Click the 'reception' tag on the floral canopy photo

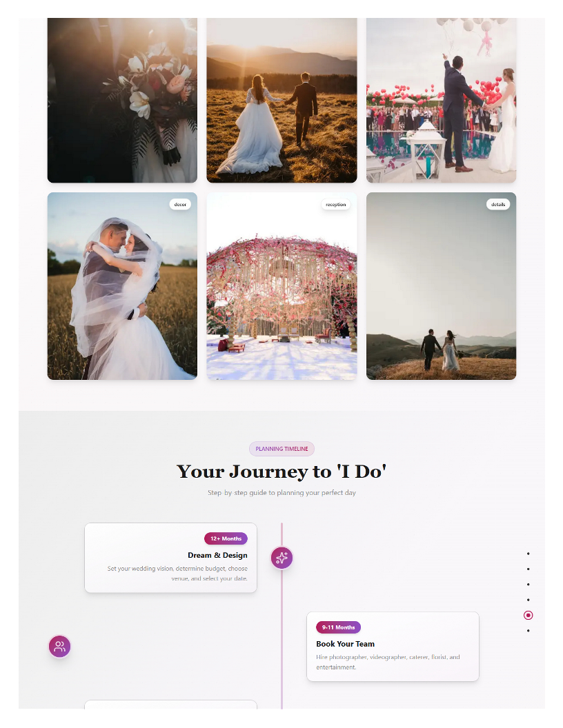tap(335, 204)
